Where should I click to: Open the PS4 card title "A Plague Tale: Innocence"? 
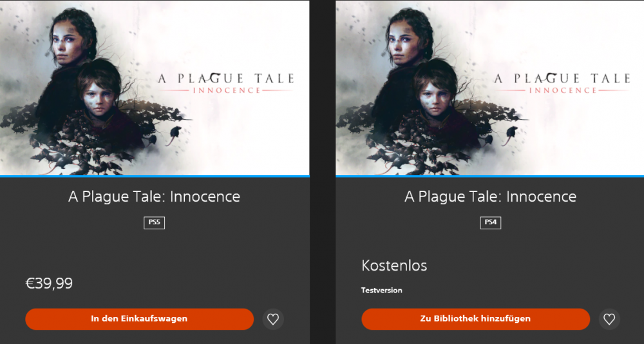coord(490,196)
